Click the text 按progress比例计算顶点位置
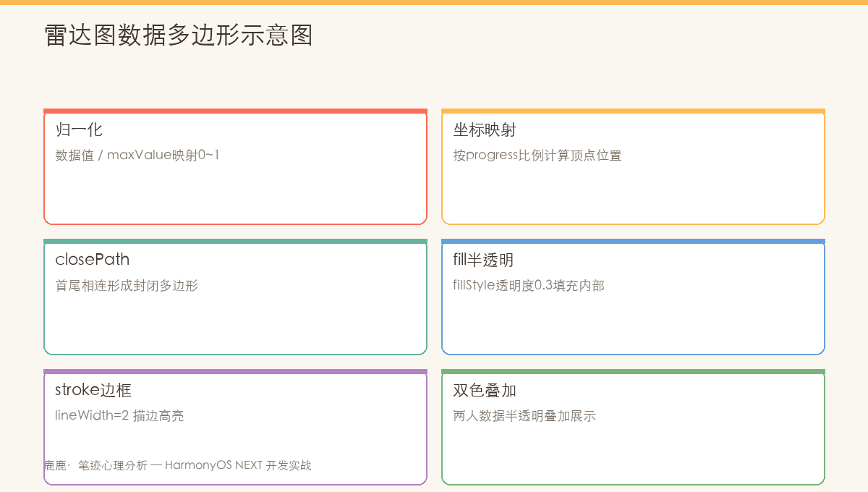 pos(537,155)
